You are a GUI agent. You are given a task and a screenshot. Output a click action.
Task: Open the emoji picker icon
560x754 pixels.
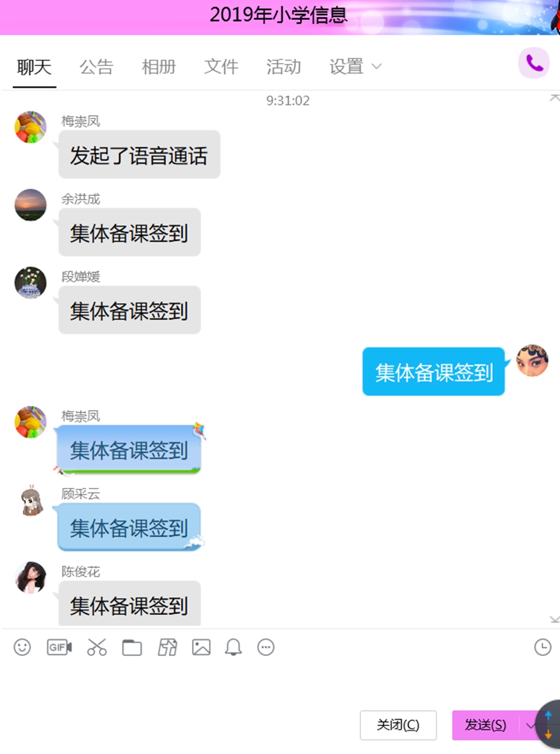point(22,647)
